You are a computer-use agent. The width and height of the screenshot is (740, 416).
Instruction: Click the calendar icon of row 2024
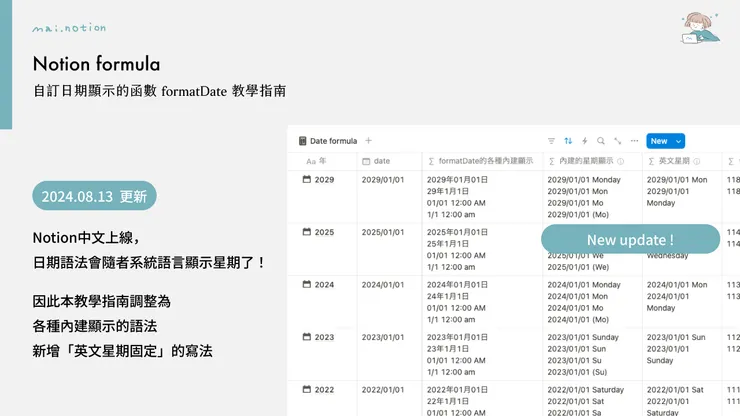(x=307, y=284)
